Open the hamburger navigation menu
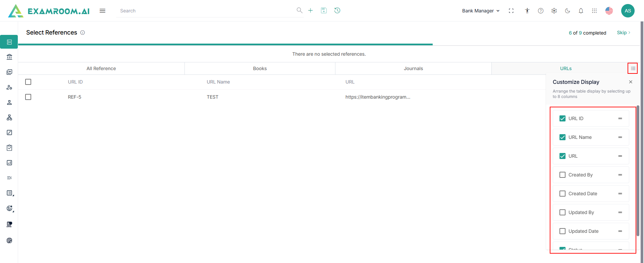Image resolution: width=644 pixels, height=263 pixels. point(103,11)
